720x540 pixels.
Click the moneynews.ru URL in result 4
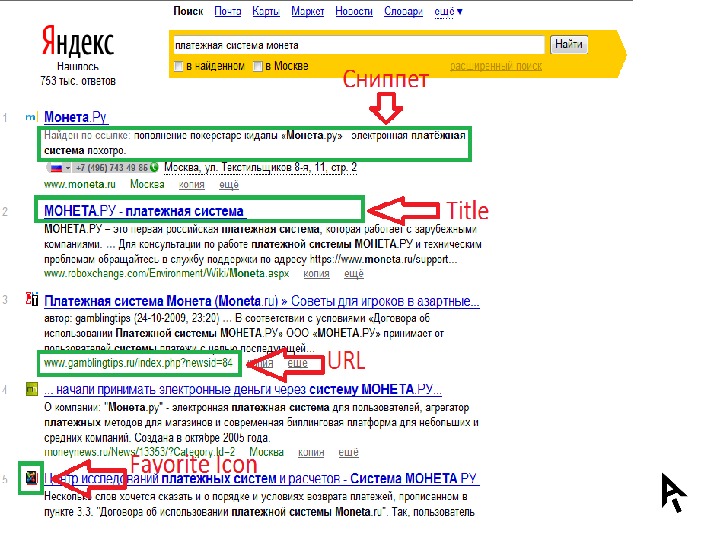(140, 452)
